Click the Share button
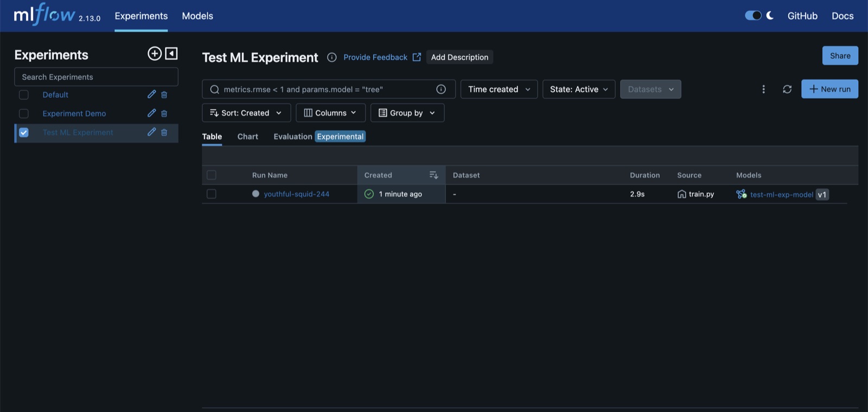This screenshot has width=868, height=412. [x=840, y=55]
